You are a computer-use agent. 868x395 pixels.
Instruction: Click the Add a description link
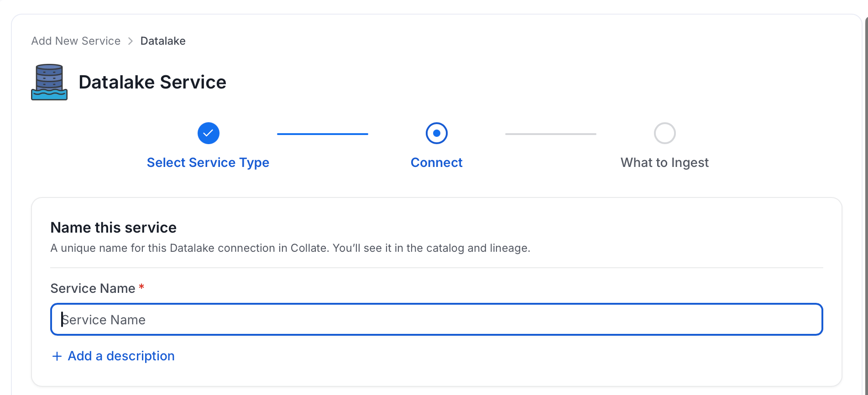tap(114, 356)
